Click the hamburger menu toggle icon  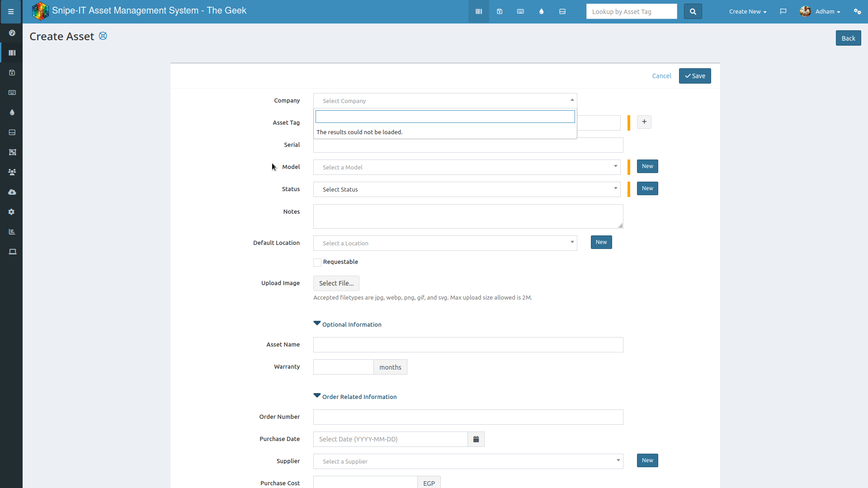coord(11,12)
